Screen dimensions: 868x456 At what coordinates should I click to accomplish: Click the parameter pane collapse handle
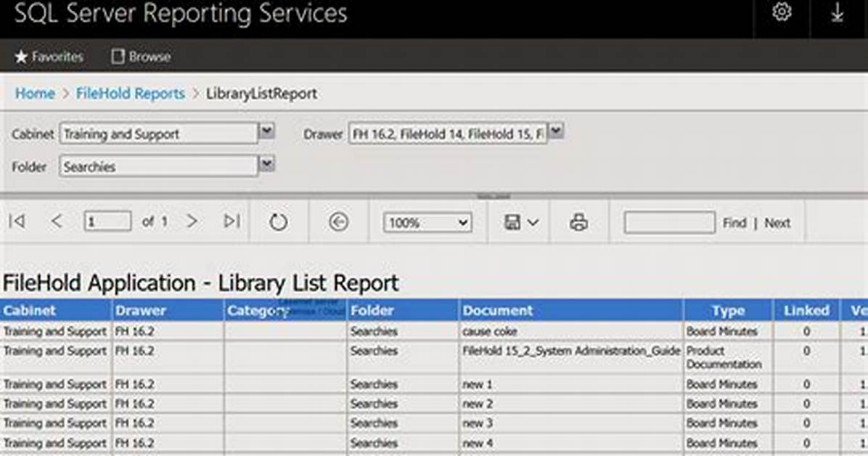(494, 196)
